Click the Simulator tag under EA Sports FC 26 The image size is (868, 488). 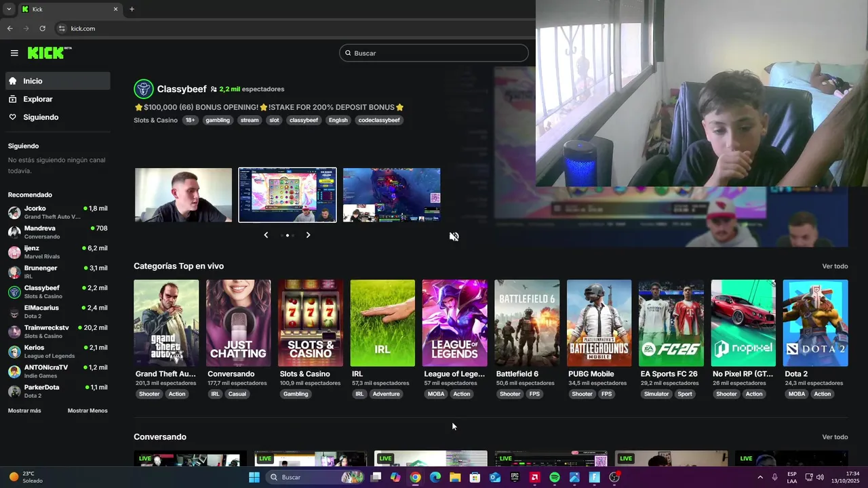pyautogui.click(x=656, y=394)
